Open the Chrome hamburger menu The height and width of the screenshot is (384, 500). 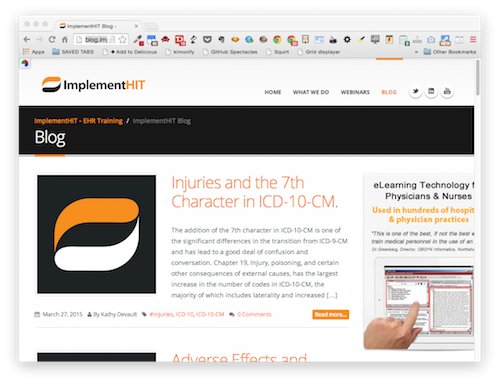[473, 39]
